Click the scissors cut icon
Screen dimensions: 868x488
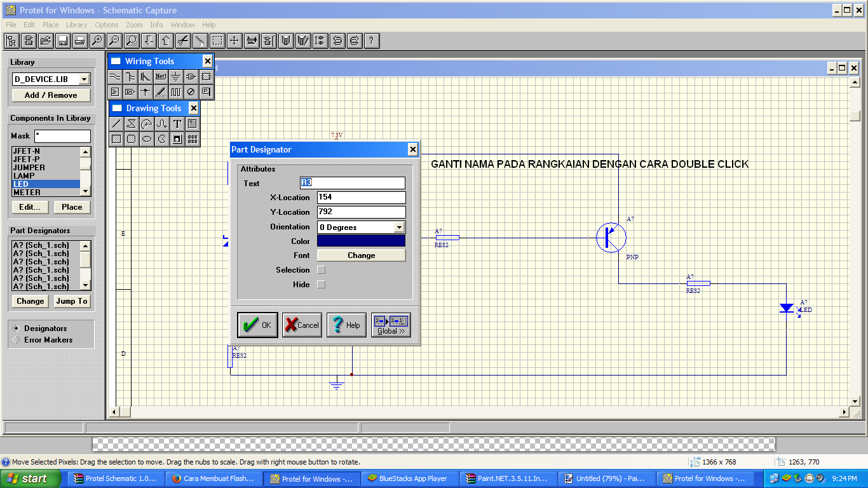click(x=182, y=41)
